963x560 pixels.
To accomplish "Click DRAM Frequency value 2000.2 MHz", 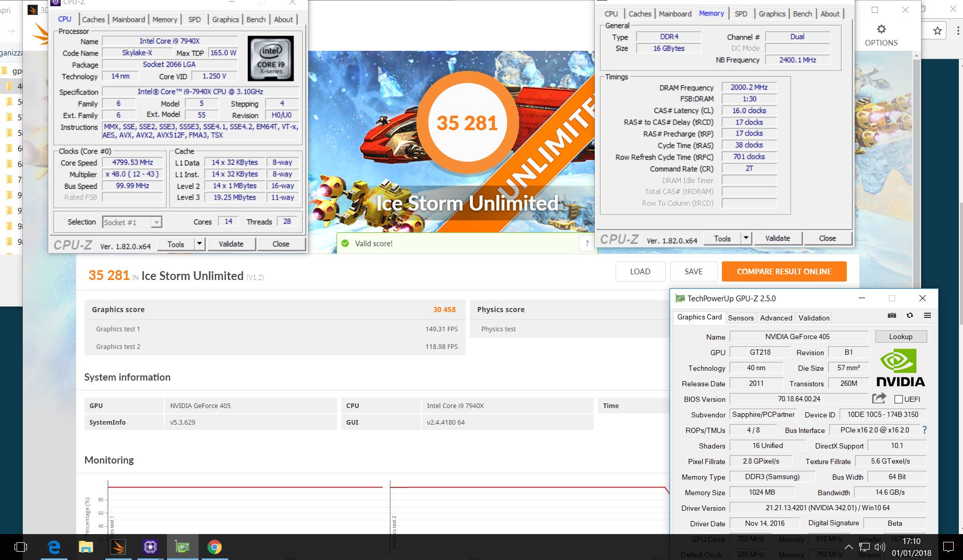I will pos(749,87).
